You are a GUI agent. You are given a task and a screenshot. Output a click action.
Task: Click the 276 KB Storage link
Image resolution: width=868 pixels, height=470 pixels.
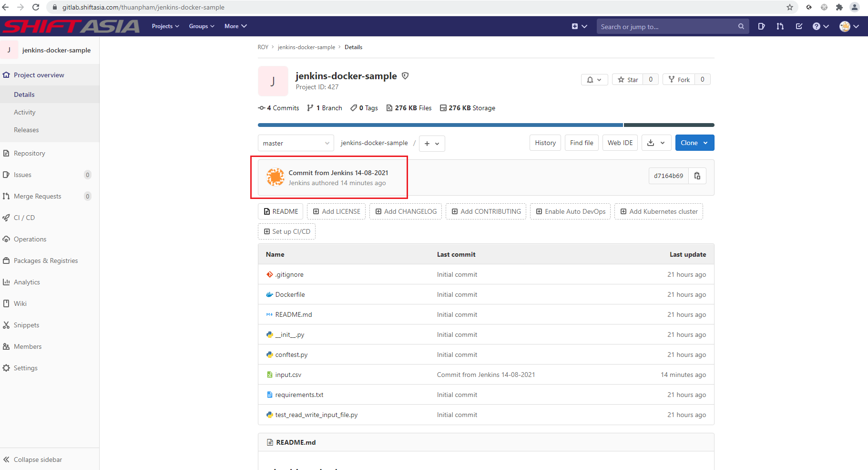(468, 108)
